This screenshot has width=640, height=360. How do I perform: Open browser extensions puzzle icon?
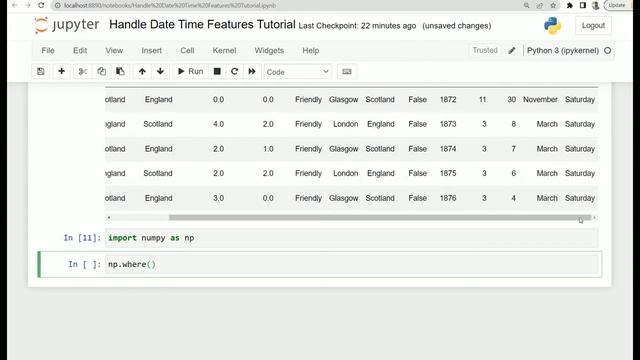570,5
